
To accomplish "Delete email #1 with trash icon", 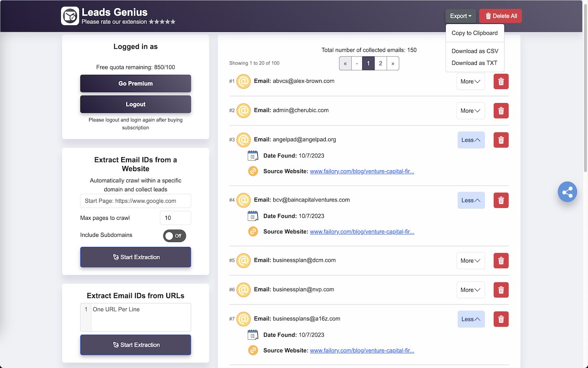I will tap(501, 81).
